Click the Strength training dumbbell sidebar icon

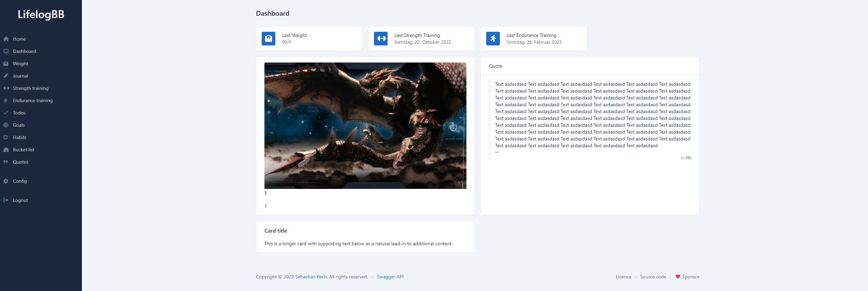click(6, 88)
